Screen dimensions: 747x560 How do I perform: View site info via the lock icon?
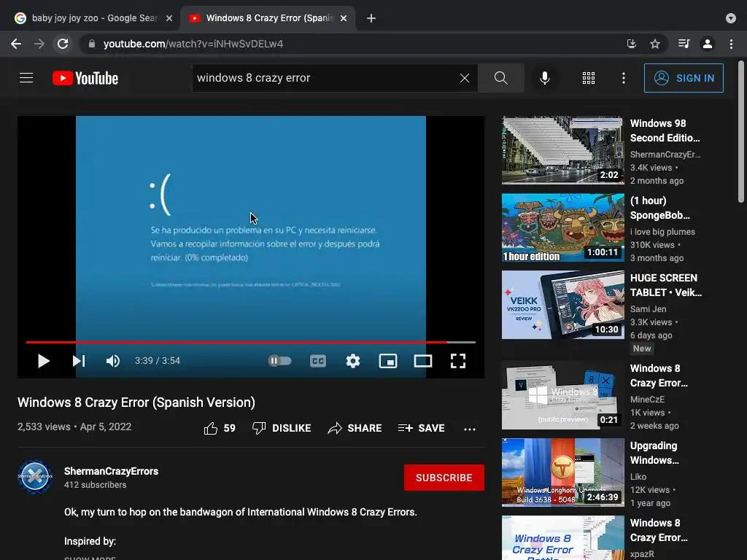92,44
